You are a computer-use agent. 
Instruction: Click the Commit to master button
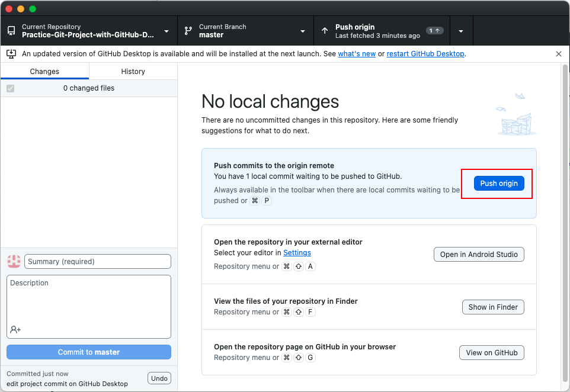click(x=89, y=352)
